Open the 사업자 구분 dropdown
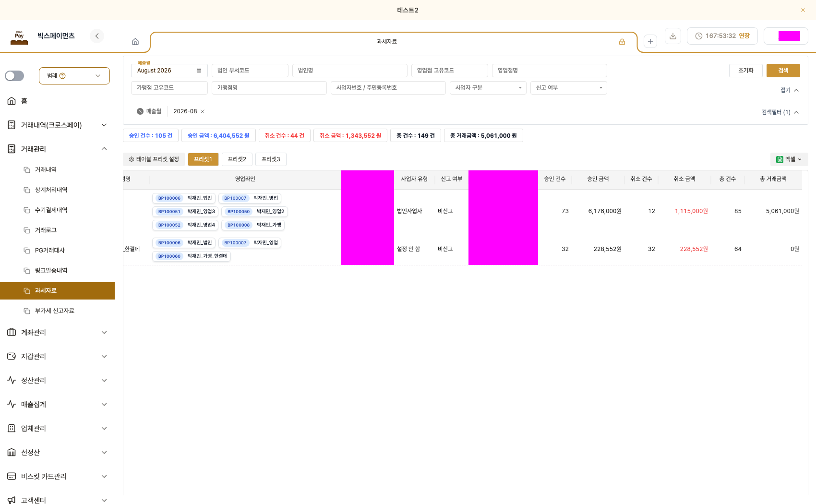Viewport: 816px width, 504px height. [488, 88]
